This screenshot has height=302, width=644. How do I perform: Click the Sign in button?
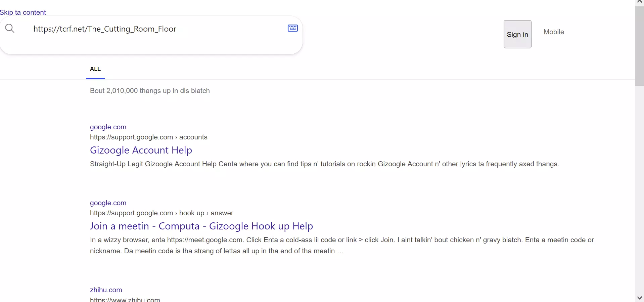[x=517, y=34]
